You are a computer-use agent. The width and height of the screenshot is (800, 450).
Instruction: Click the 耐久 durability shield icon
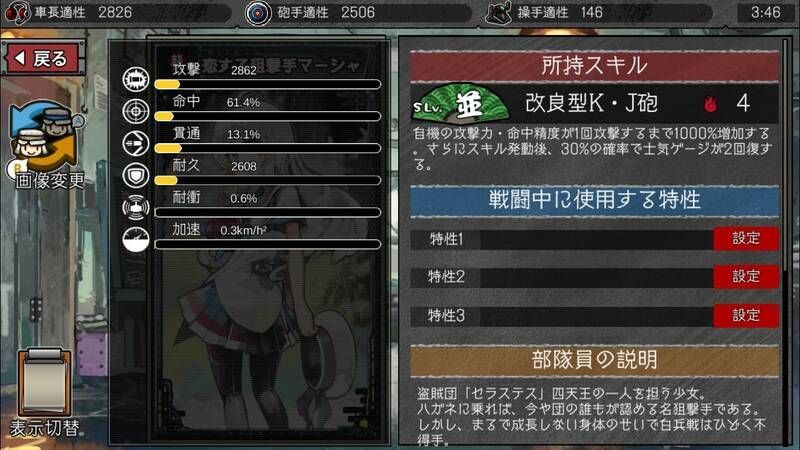(136, 175)
